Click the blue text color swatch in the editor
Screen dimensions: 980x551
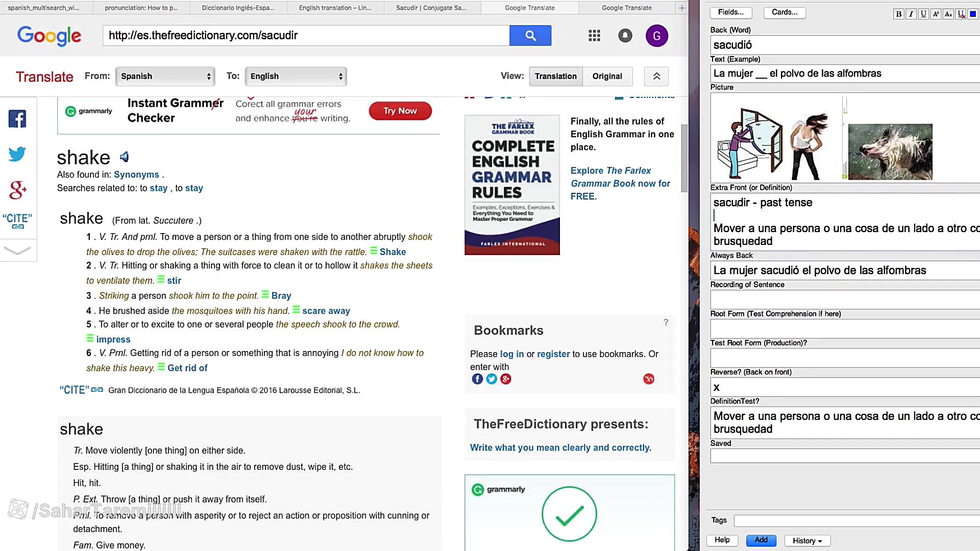click(972, 14)
